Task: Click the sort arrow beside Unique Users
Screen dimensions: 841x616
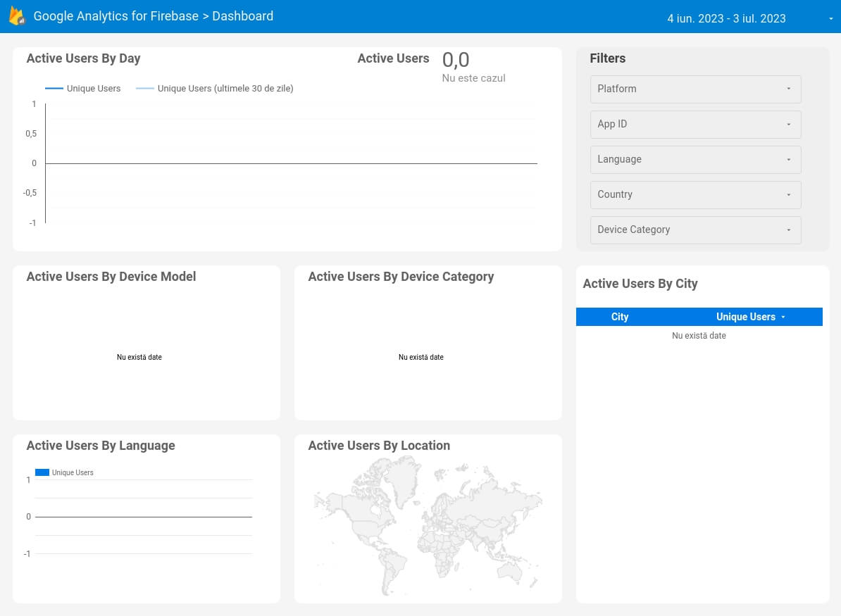Action: coord(783,318)
